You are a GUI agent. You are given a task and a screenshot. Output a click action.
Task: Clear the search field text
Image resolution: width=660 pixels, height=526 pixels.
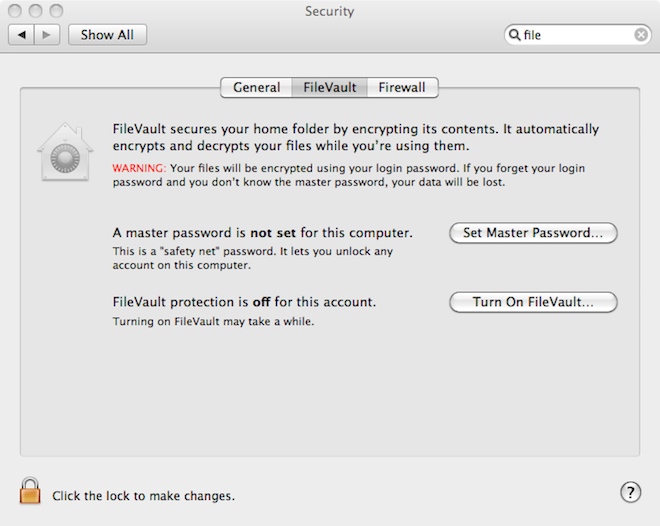[x=641, y=35]
